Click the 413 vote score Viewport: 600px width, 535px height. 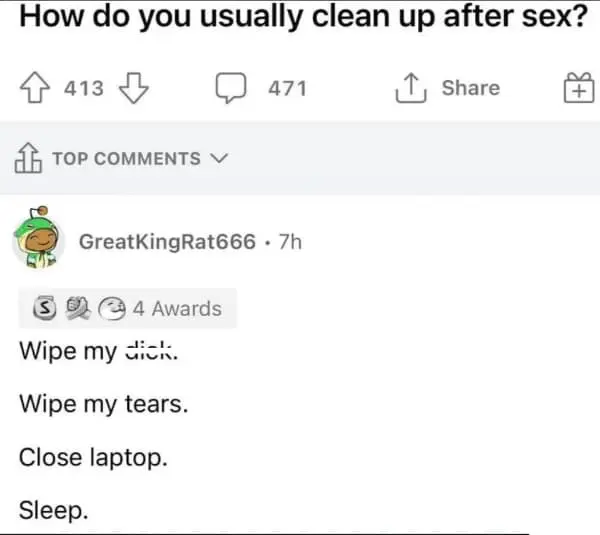pyautogui.click(x=84, y=88)
